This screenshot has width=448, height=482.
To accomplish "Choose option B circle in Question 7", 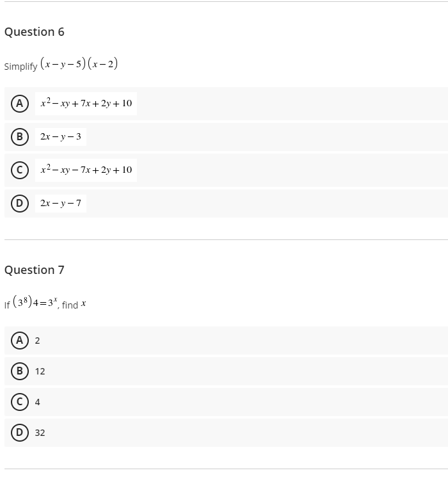I will coord(20,371).
